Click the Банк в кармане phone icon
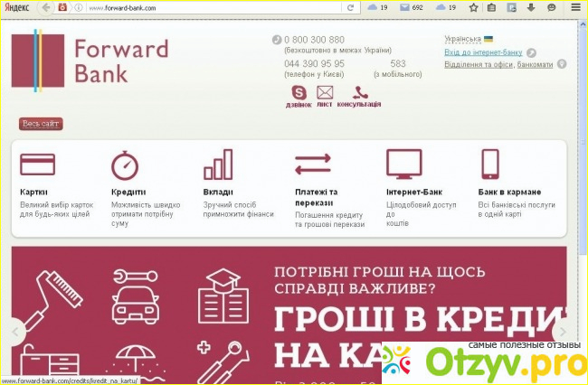Viewport: 588px width, 385px height. tap(490, 164)
